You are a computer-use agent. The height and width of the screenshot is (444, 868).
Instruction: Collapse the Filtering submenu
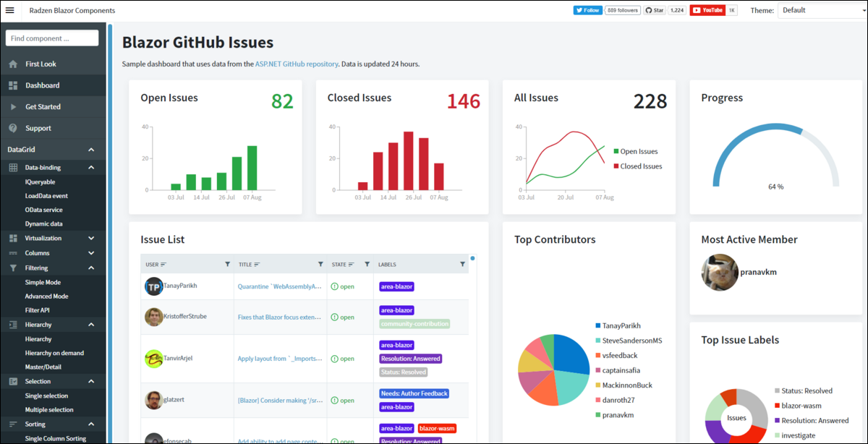coord(91,268)
